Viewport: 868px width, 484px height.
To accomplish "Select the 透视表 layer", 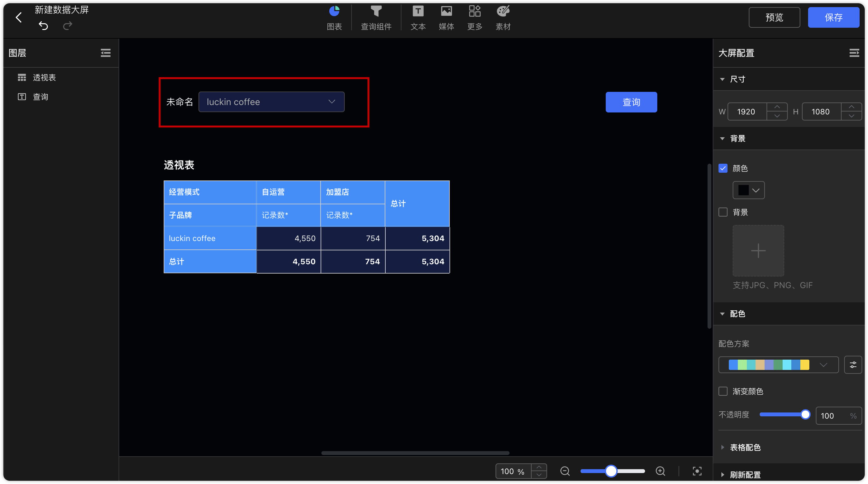I will [61, 78].
